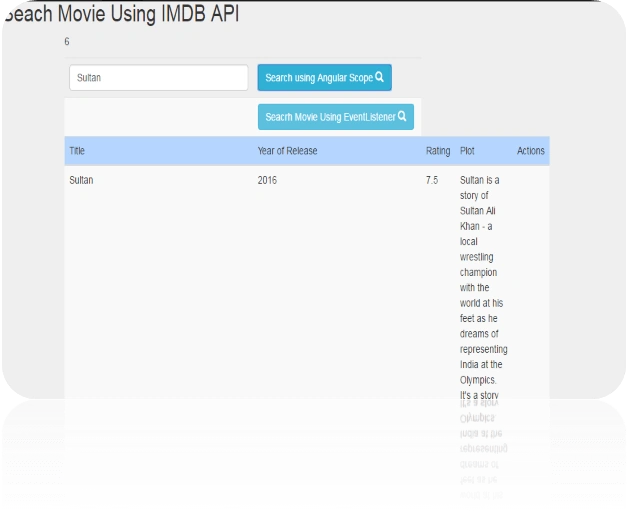Image resolution: width=628 pixels, height=511 pixels.
Task: Select the Rating column header
Action: [438, 151]
